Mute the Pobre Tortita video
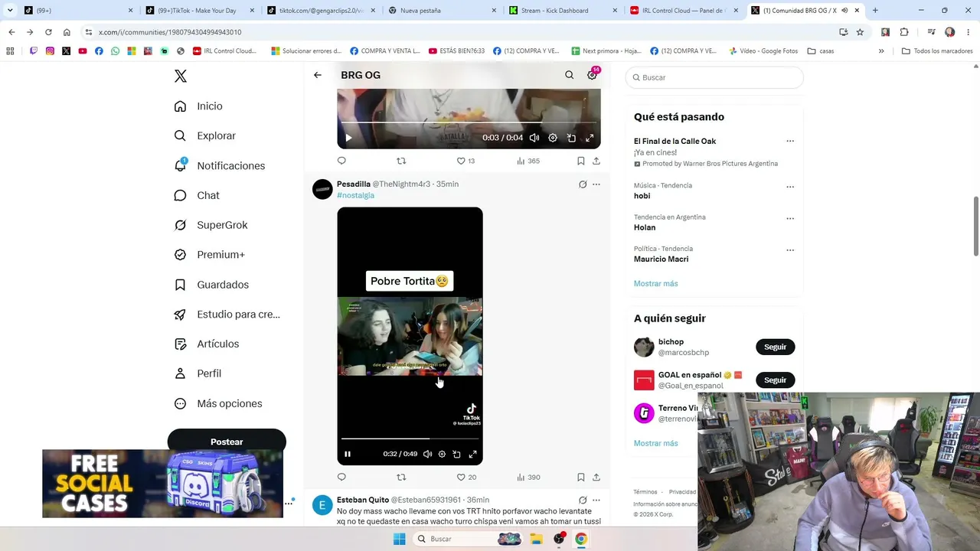Viewport: 980px width, 551px height. click(427, 454)
